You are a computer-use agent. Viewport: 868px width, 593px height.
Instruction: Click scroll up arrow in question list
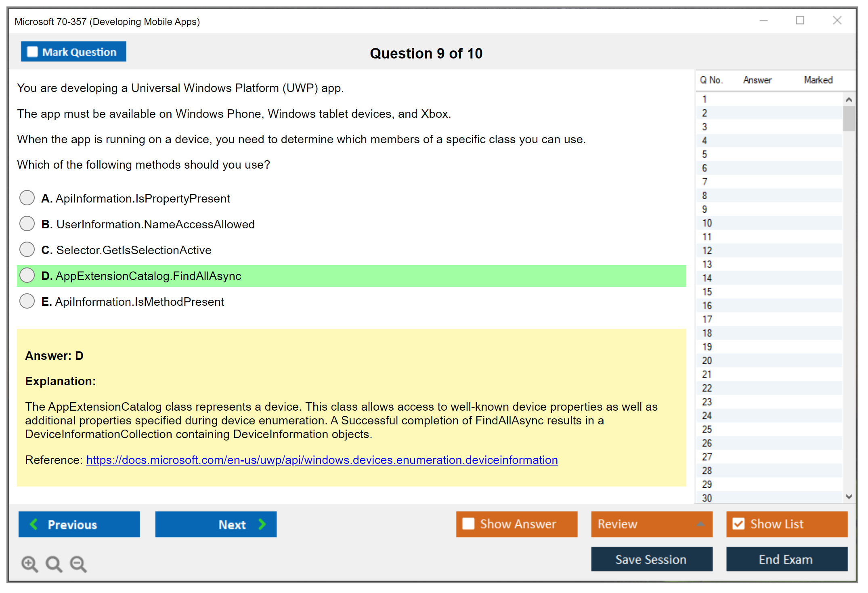849,100
